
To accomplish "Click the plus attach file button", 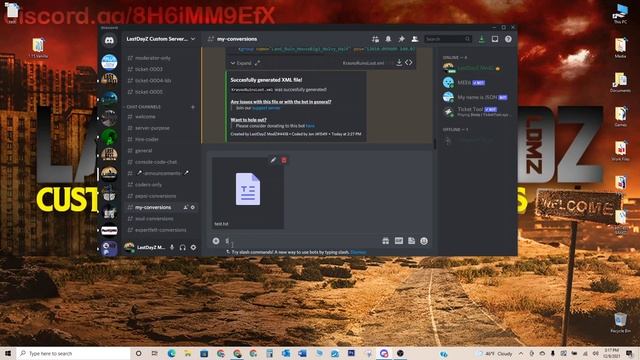I will click(216, 241).
